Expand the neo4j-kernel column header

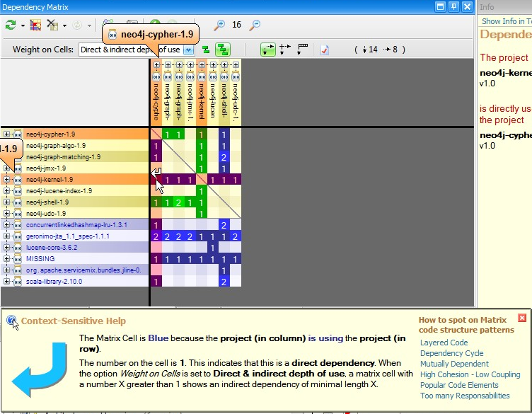[x=202, y=64]
